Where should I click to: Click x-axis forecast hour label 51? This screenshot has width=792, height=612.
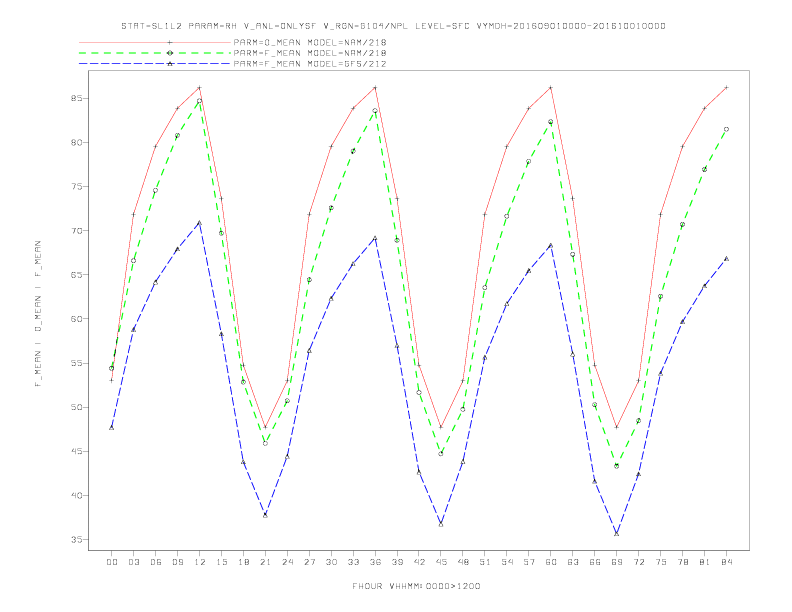pos(485,562)
